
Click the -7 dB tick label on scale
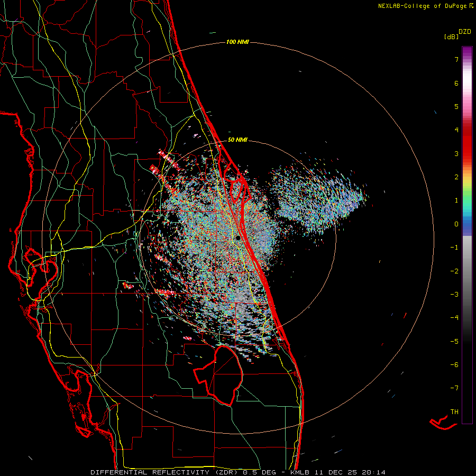coord(454,388)
